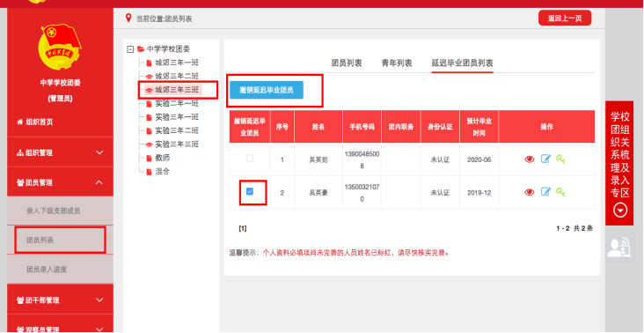Click the key icon for 吴英豪
Screen dimensions: 644x333
pyautogui.click(x=560, y=191)
